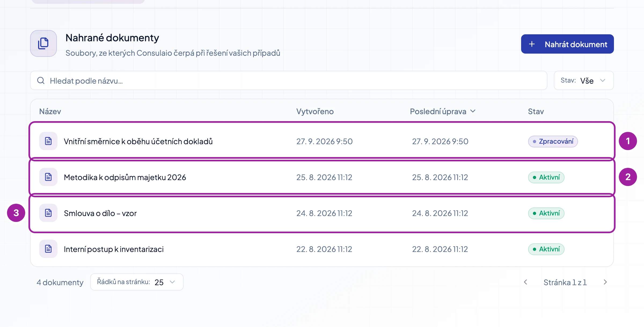Click the Stránka 1 z 1 indicator
This screenshot has width=644, height=327.
(x=565, y=282)
